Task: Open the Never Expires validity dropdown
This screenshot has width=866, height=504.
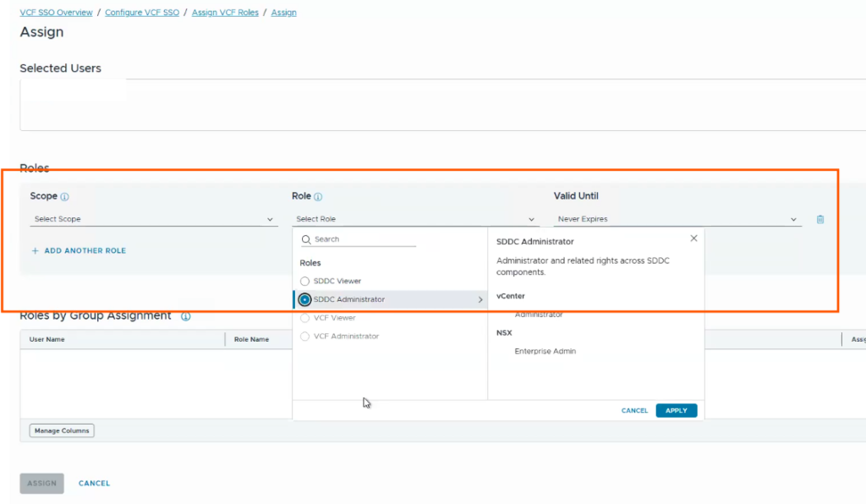Action: pyautogui.click(x=677, y=219)
